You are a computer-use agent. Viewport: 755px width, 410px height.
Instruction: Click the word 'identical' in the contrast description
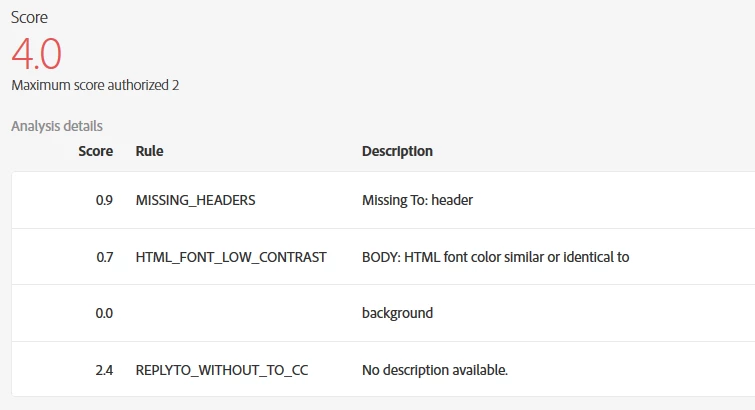click(x=586, y=257)
